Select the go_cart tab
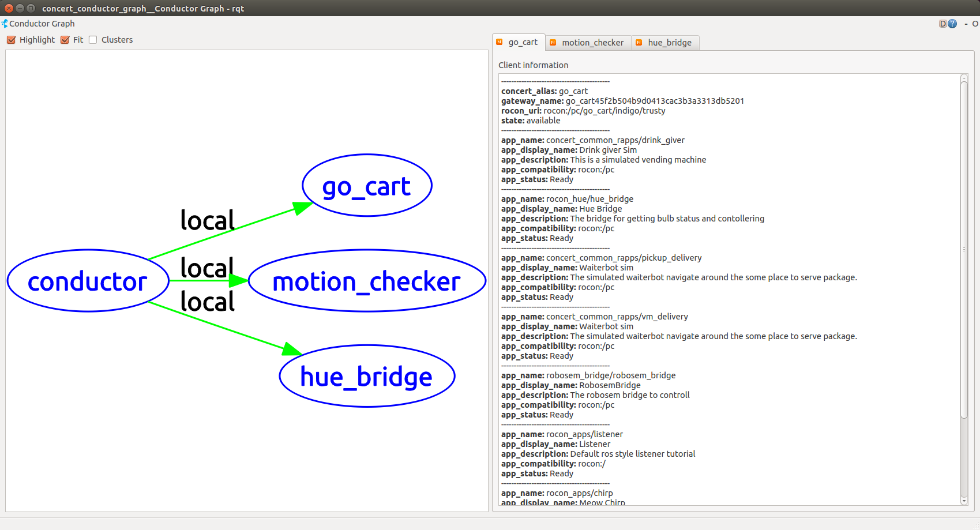The height and width of the screenshot is (530, 980). pyautogui.click(x=523, y=42)
